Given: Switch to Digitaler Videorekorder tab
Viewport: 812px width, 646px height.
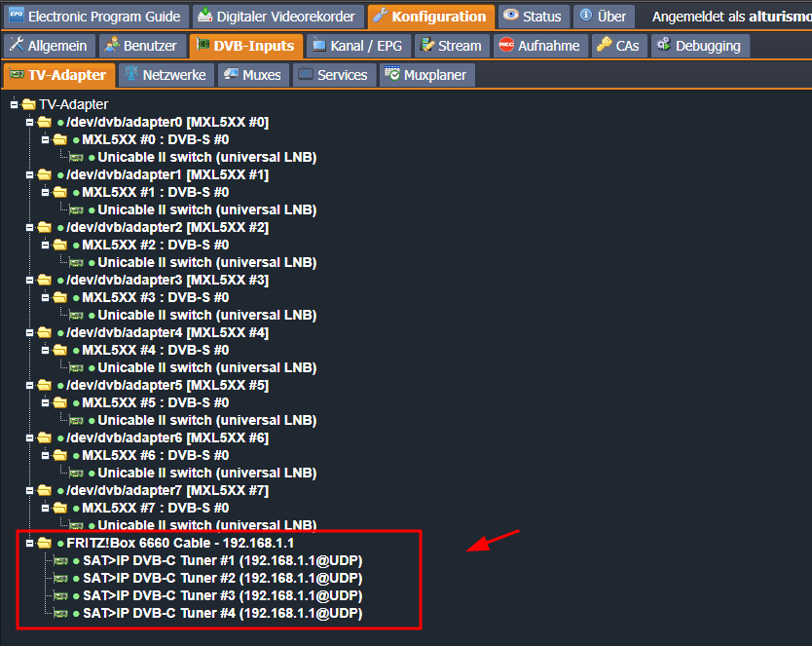Looking at the screenshot, I should point(278,17).
